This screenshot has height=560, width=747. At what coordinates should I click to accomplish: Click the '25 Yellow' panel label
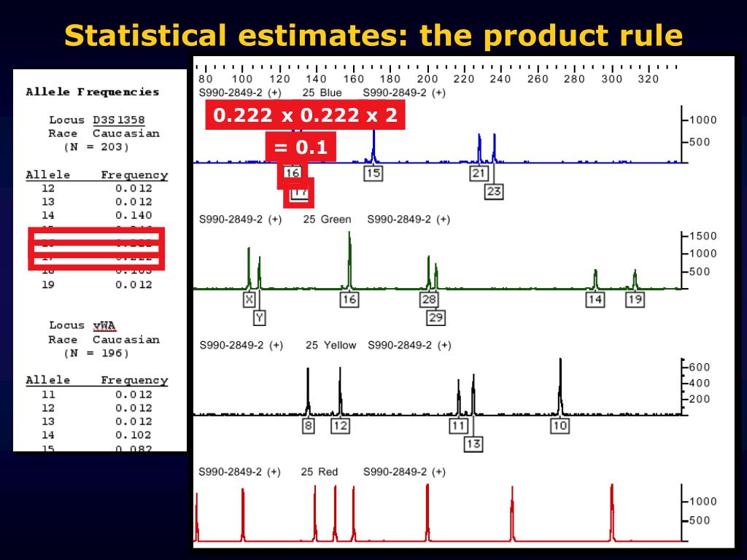(x=330, y=345)
